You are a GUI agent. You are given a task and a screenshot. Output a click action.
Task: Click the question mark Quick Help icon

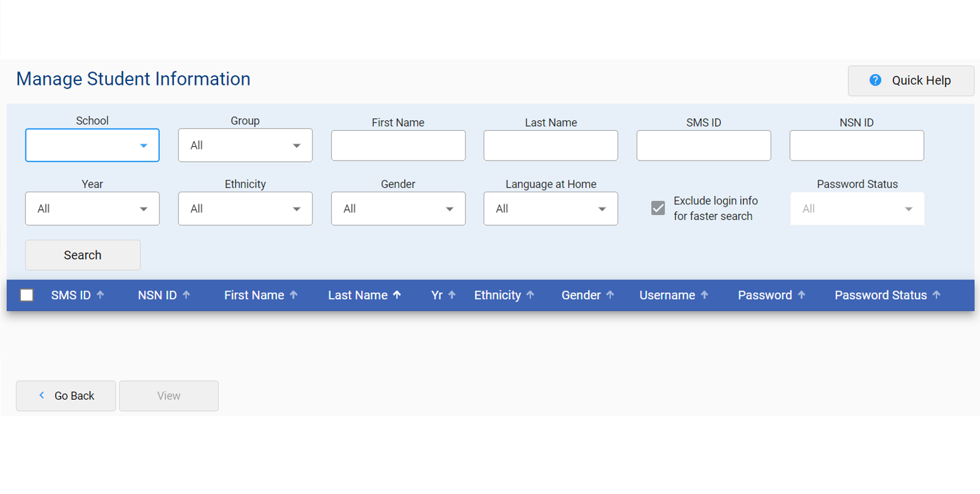[x=876, y=80]
